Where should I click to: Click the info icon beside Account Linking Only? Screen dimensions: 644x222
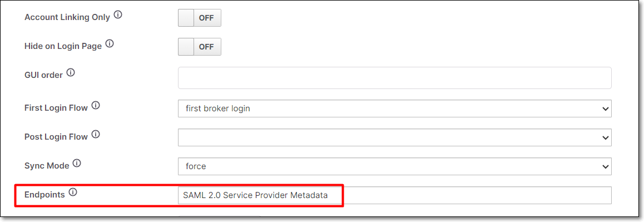point(118,15)
